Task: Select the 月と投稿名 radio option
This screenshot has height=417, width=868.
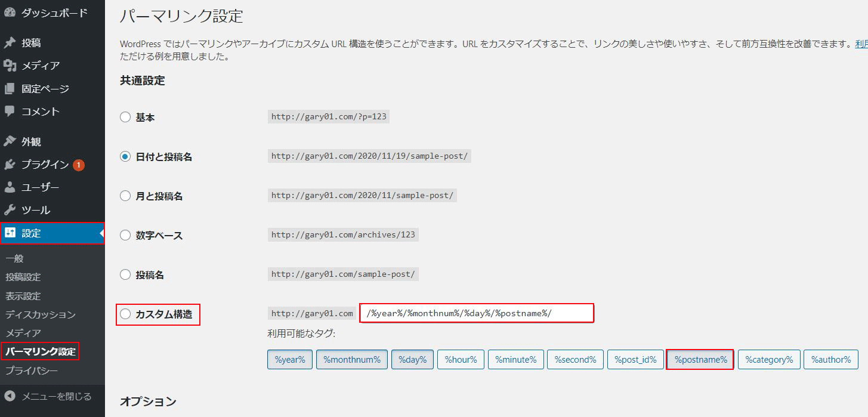Action: [x=125, y=196]
